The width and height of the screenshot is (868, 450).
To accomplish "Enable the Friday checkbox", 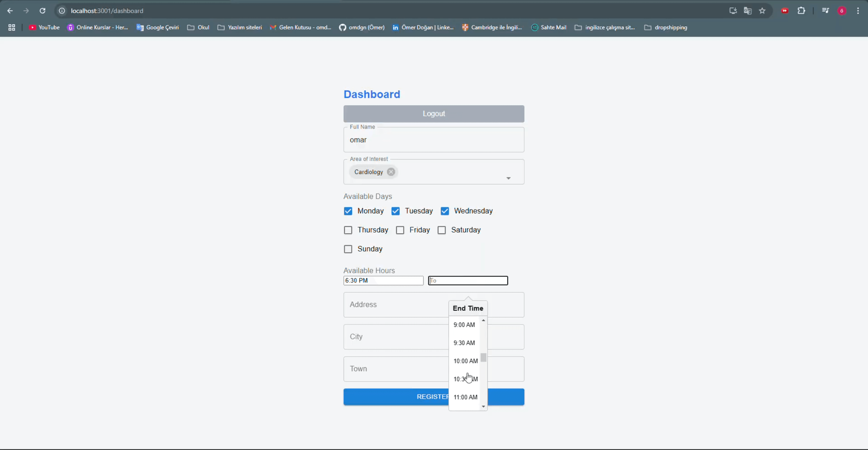I will 400,230.
